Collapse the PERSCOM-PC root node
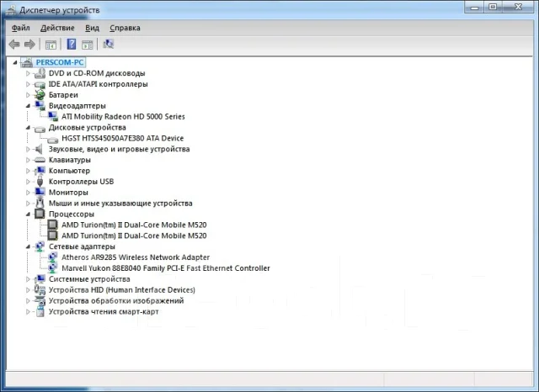The image size is (539, 392). click(x=15, y=62)
